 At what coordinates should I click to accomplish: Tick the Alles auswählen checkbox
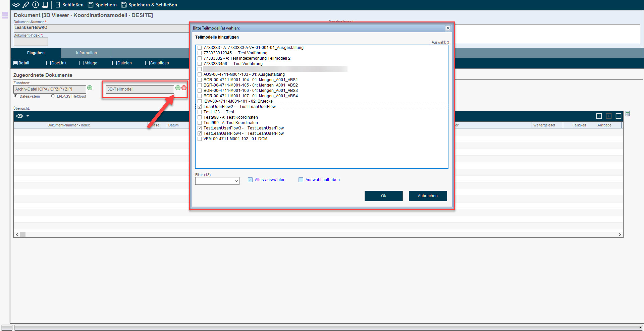click(x=250, y=180)
